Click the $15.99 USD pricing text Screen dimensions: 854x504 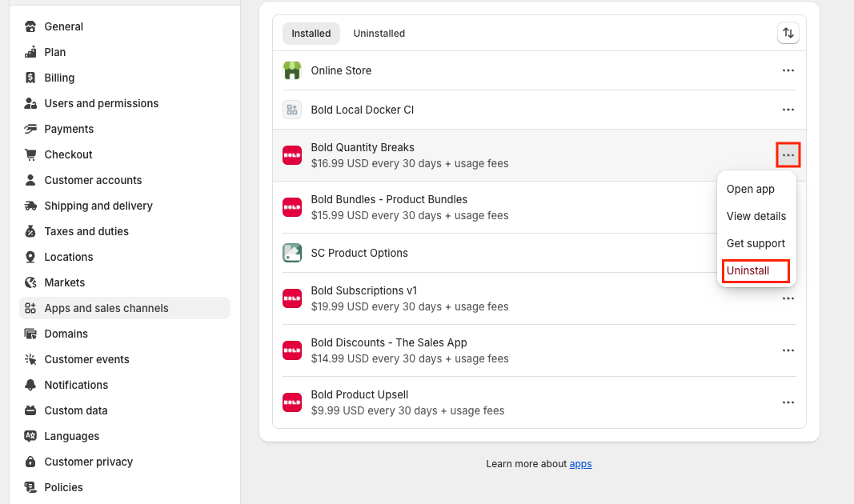click(x=410, y=215)
